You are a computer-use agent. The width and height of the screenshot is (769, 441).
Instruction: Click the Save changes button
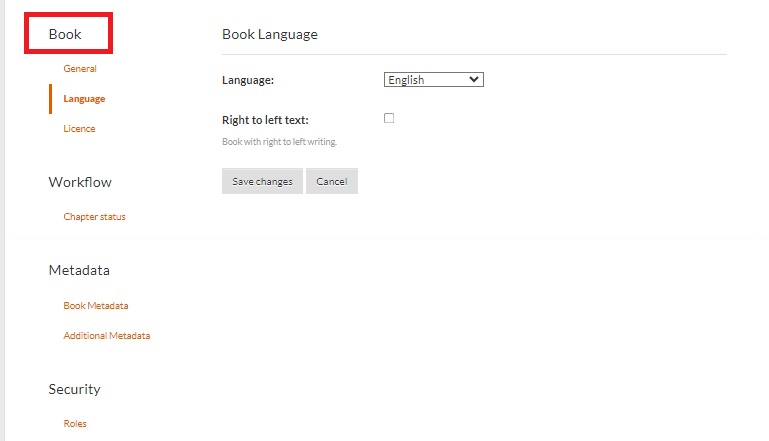(262, 181)
